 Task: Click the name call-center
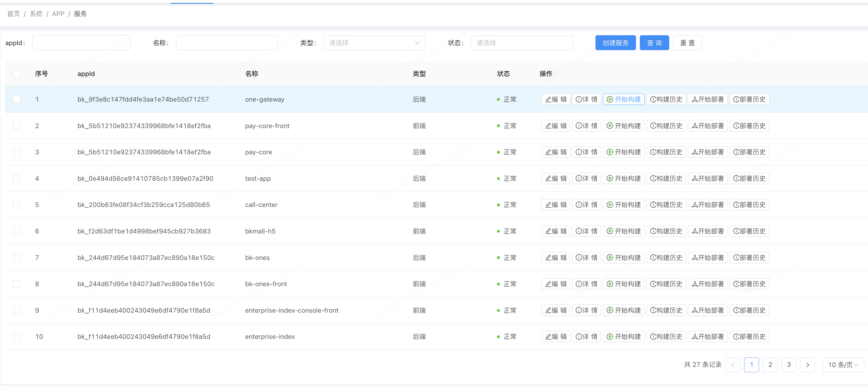pos(261,205)
